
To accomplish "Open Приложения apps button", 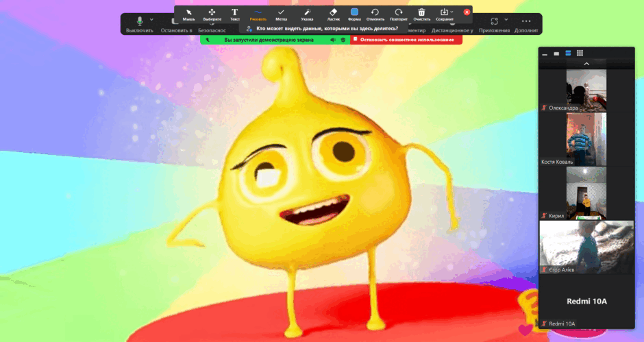I will (x=494, y=24).
